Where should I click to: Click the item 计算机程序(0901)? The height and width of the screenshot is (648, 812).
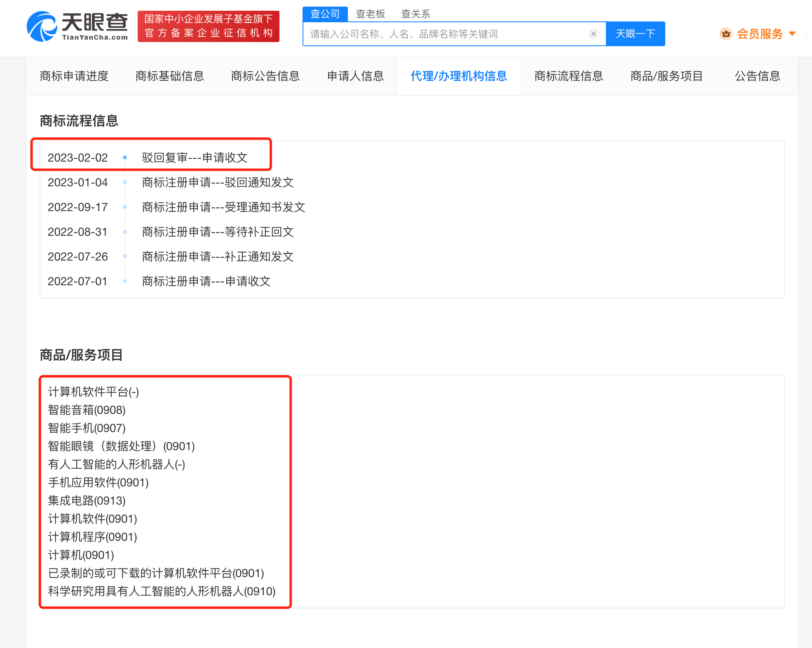click(x=93, y=537)
